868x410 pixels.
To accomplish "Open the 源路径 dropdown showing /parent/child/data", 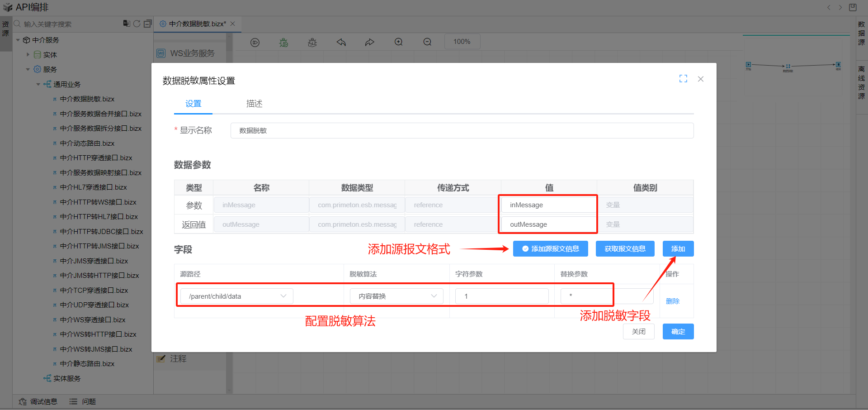I will (237, 296).
